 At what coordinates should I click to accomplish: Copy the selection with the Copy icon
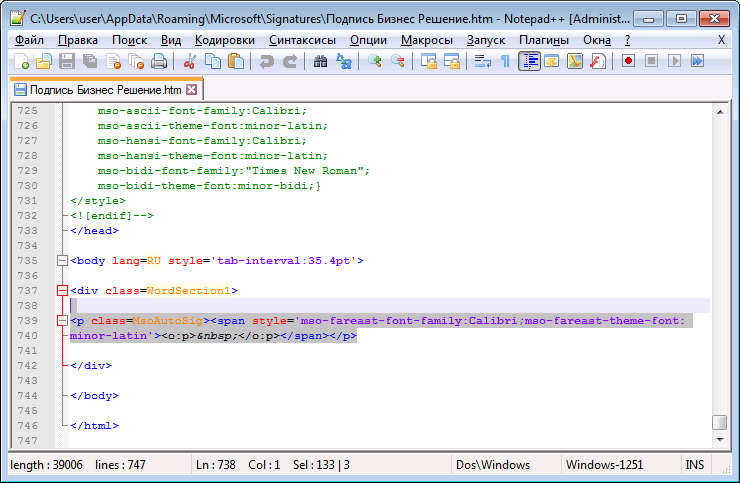point(213,61)
